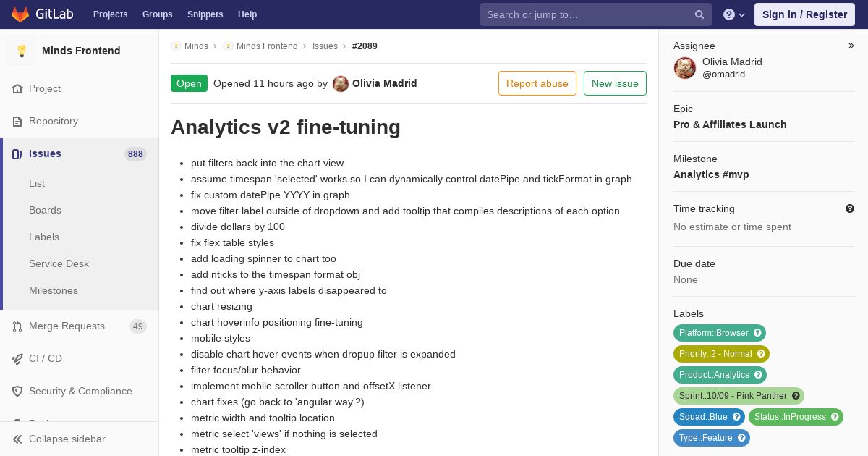Screen dimensions: 868x456
Task: Open Boards under Issues
Action: tap(45, 210)
